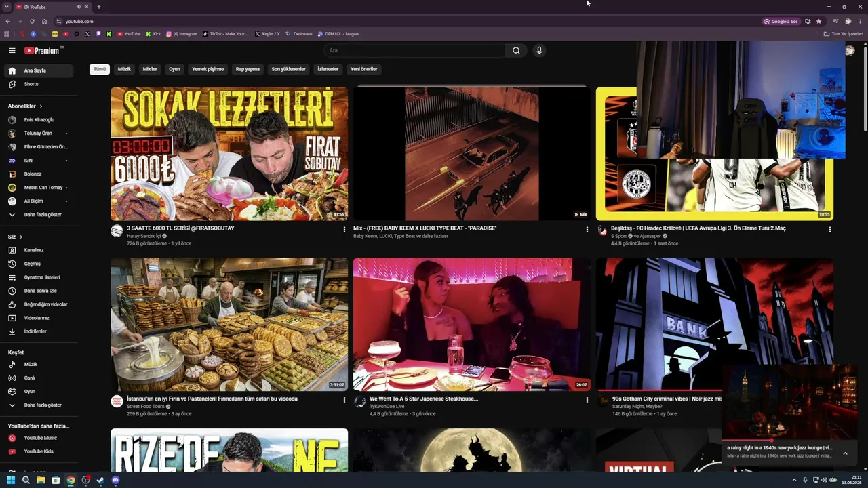Open Steam from the taskbar
Screen dimensions: 868x488
click(100, 480)
